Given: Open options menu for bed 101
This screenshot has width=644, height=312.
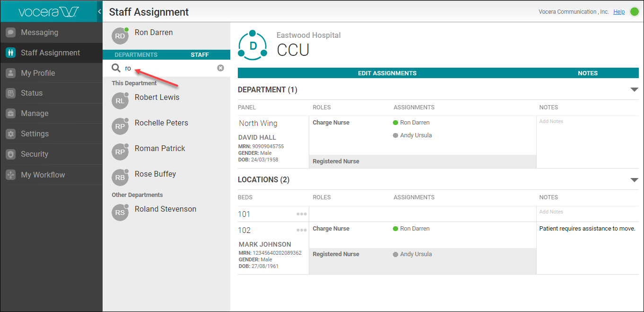Looking at the screenshot, I should (301, 214).
